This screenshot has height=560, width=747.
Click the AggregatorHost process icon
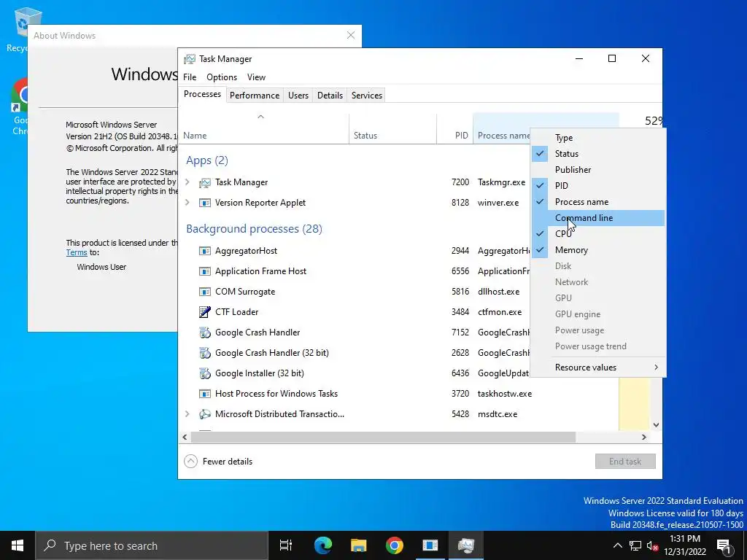tap(205, 251)
